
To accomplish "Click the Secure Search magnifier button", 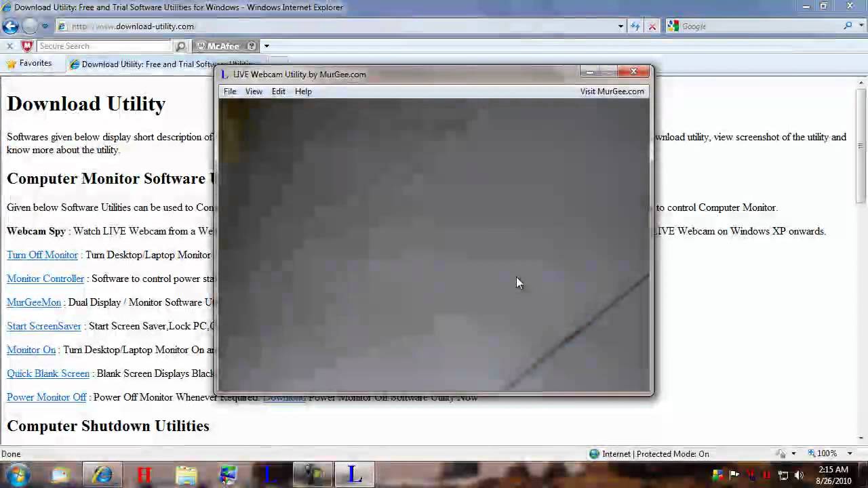I will point(180,46).
